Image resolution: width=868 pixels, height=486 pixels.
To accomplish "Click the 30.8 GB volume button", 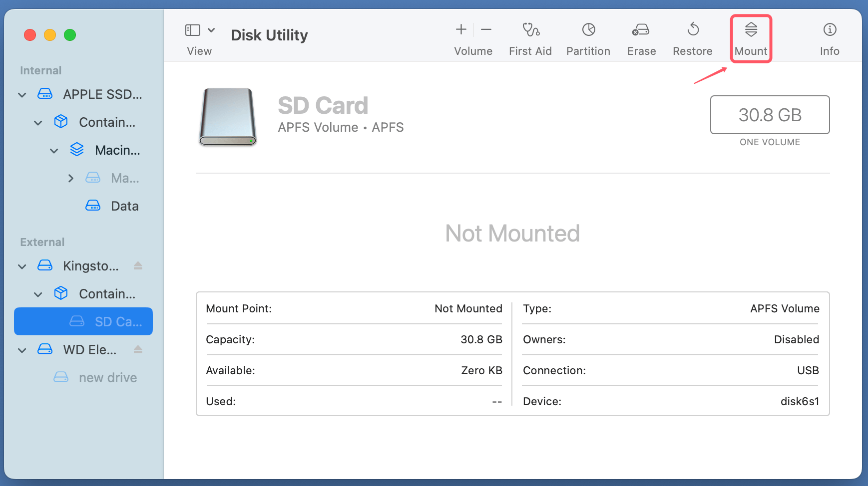I will coord(769,115).
